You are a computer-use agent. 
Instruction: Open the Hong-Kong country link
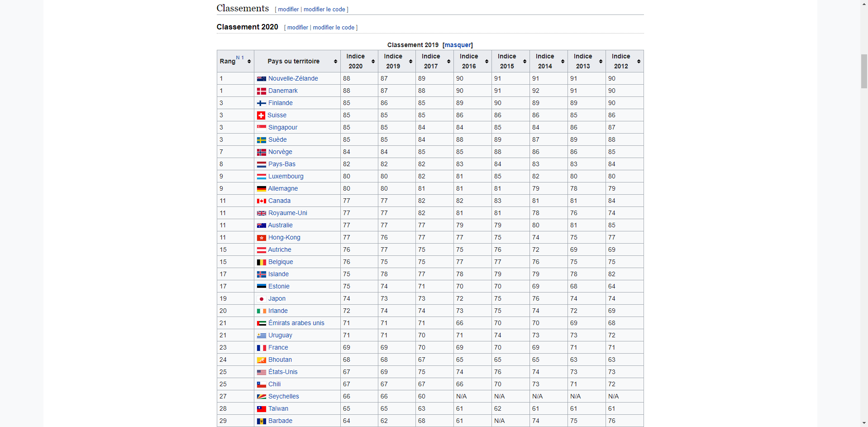[284, 237]
